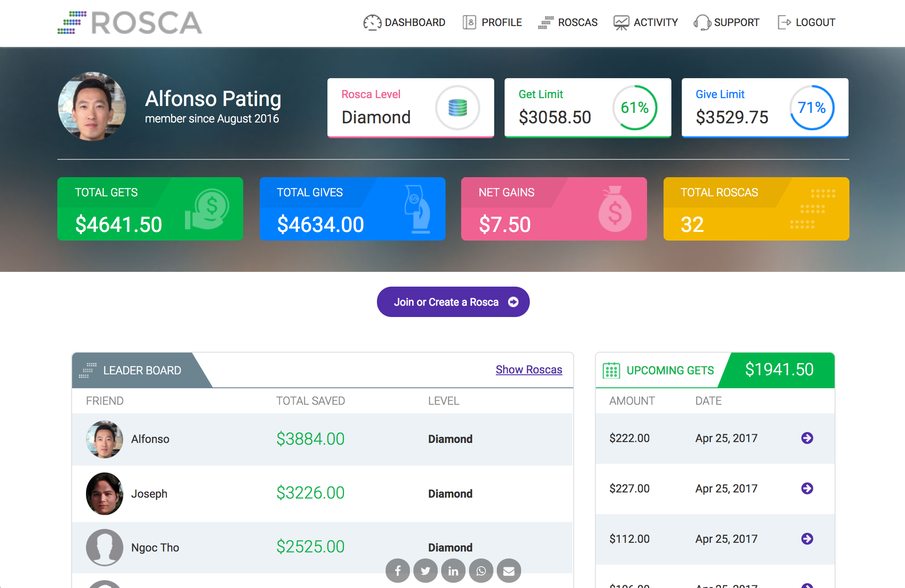Click the Facebook share icon
This screenshot has width=905, height=588.
point(397,571)
